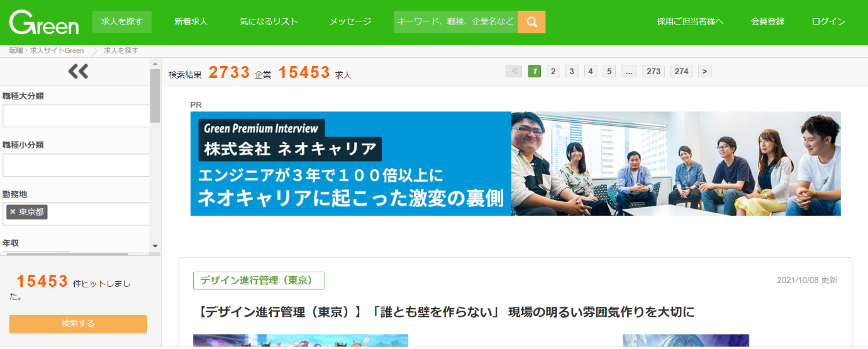Click 会員登録 link
This screenshot has width=868, height=349.
(x=767, y=21)
